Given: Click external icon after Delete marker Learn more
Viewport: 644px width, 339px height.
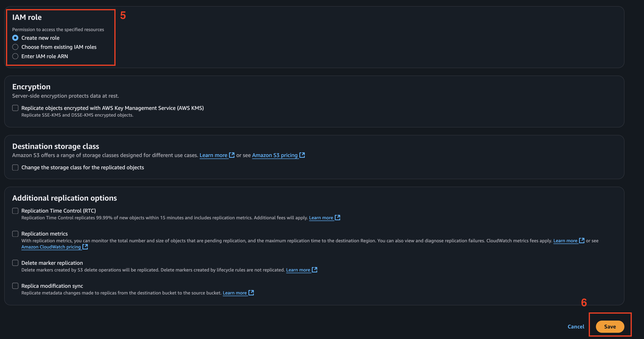Looking at the screenshot, I should click(x=315, y=270).
